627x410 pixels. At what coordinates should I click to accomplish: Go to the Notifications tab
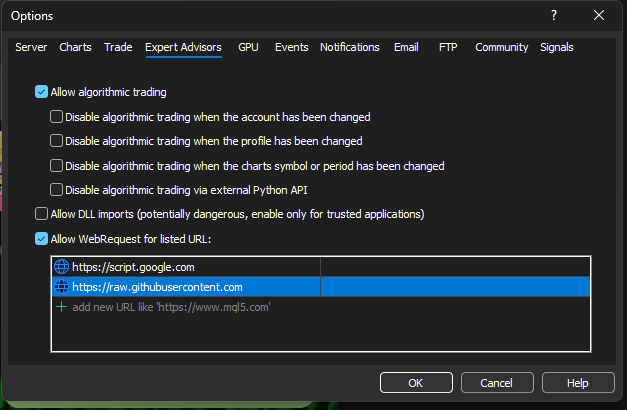click(349, 47)
